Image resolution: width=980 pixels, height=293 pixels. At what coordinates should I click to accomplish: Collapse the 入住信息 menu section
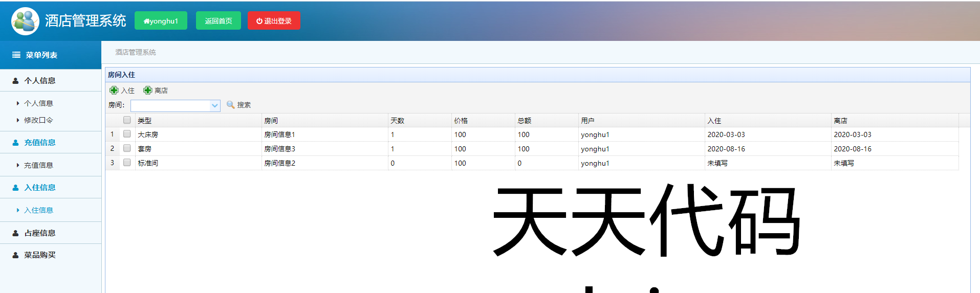(x=40, y=188)
